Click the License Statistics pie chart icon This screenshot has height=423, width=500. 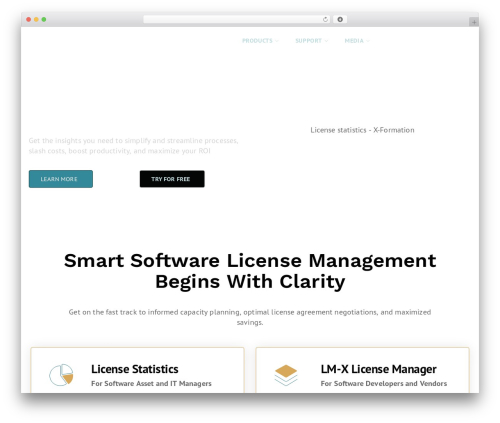[x=61, y=375]
